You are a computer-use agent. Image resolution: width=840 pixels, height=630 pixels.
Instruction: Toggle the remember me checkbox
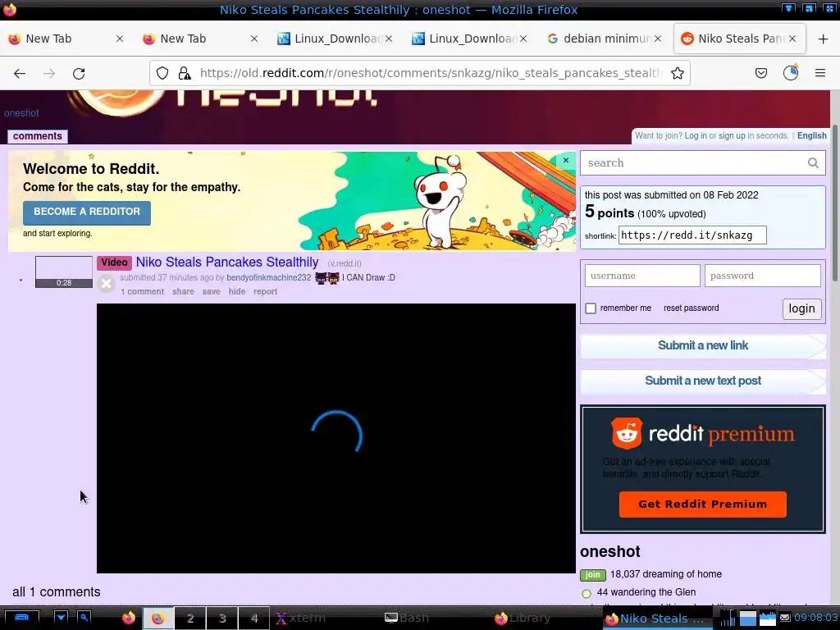591,308
